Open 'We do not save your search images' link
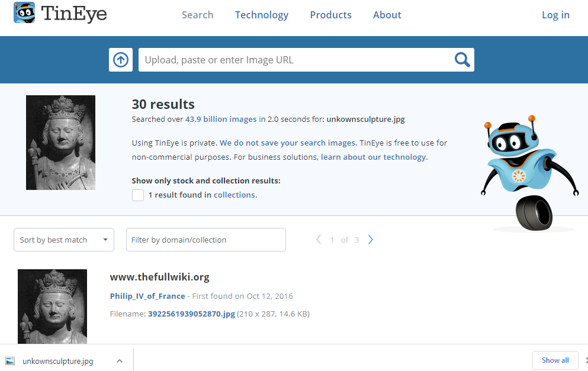 (x=288, y=143)
